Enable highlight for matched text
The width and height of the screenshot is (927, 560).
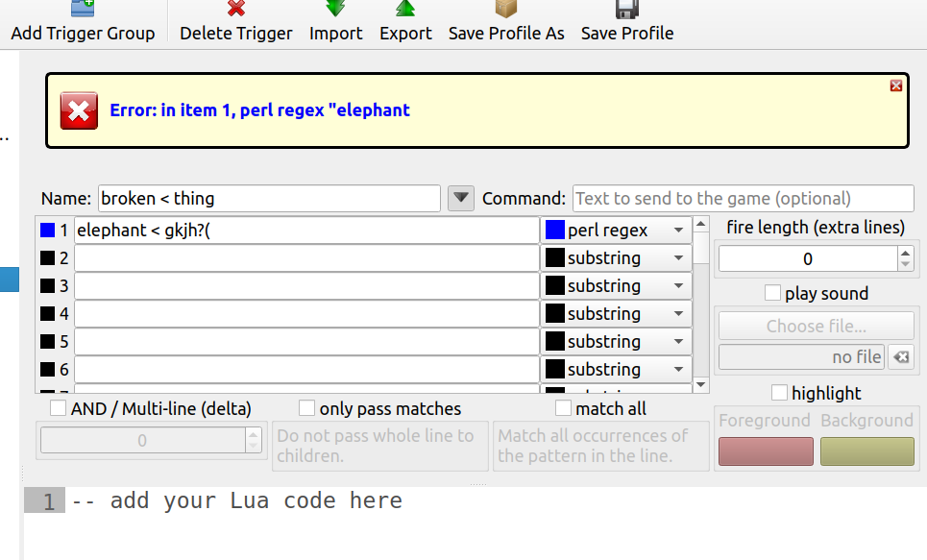pos(780,392)
